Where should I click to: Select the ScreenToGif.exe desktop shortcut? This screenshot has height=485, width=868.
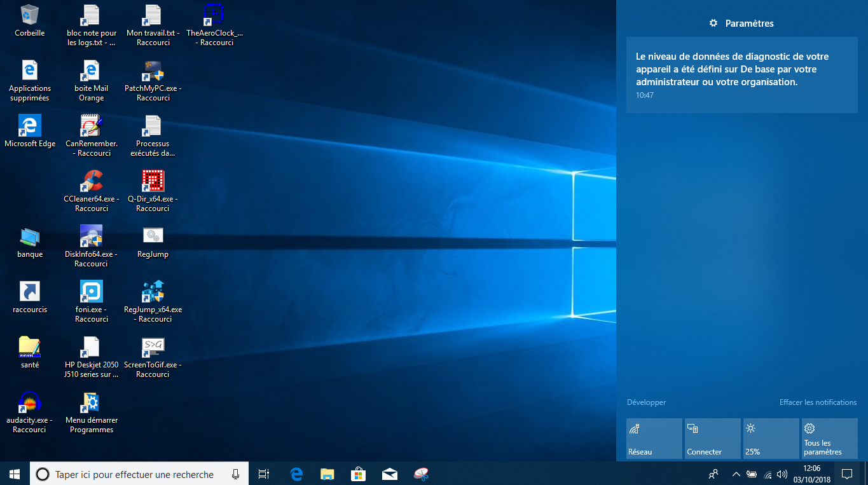point(153,348)
